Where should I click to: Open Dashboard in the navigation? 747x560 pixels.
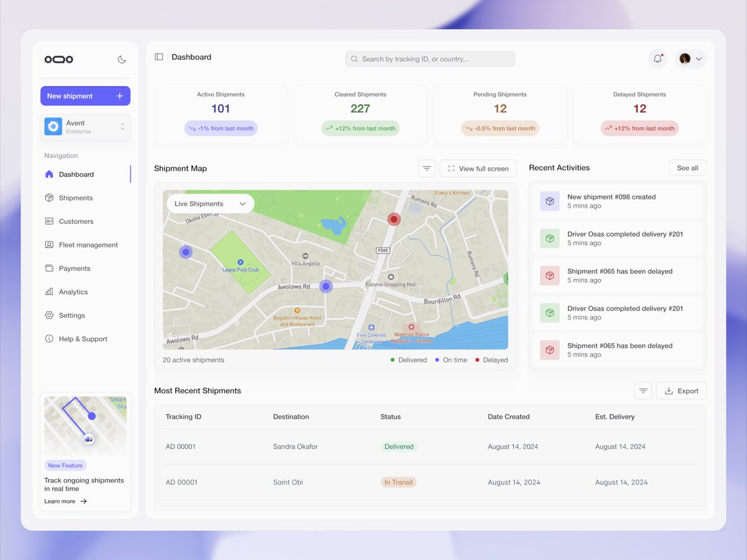[85, 174]
